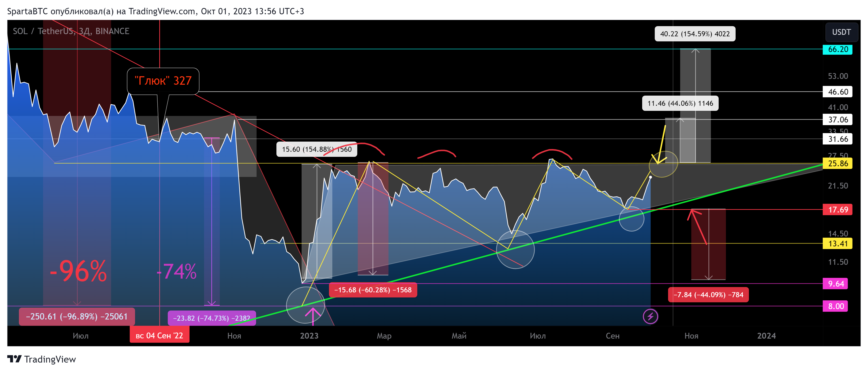Click the 2023 label on time axis
This screenshot has width=868, height=372.
(x=309, y=336)
